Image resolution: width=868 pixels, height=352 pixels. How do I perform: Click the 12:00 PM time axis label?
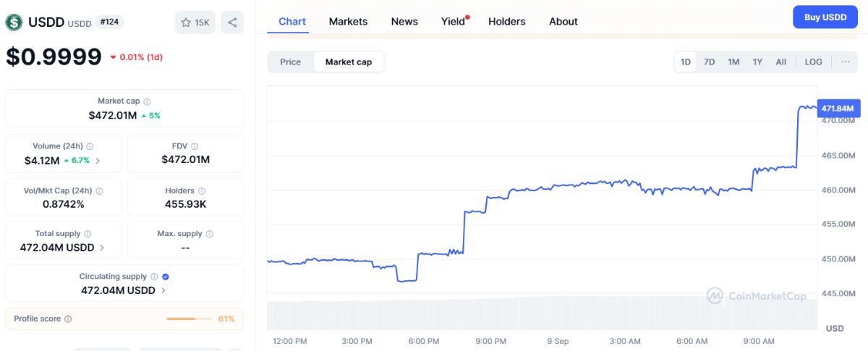pyautogui.click(x=289, y=341)
